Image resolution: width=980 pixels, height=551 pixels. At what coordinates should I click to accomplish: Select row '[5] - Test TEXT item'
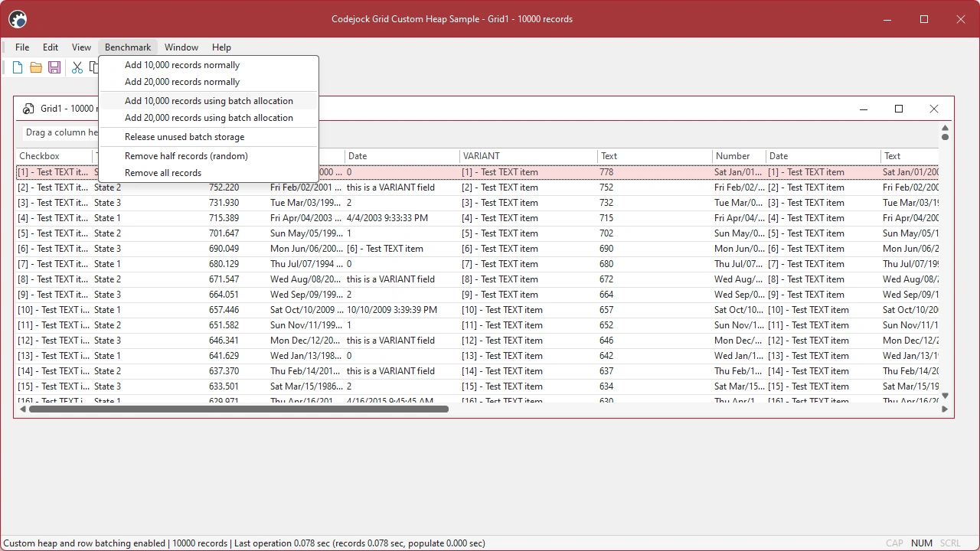(477, 233)
